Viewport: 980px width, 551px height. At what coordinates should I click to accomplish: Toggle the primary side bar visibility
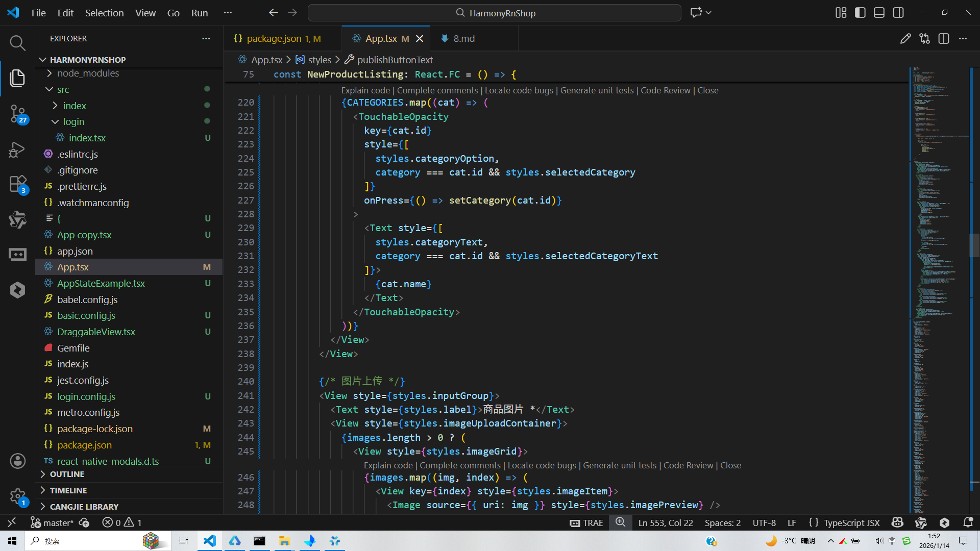(860, 13)
